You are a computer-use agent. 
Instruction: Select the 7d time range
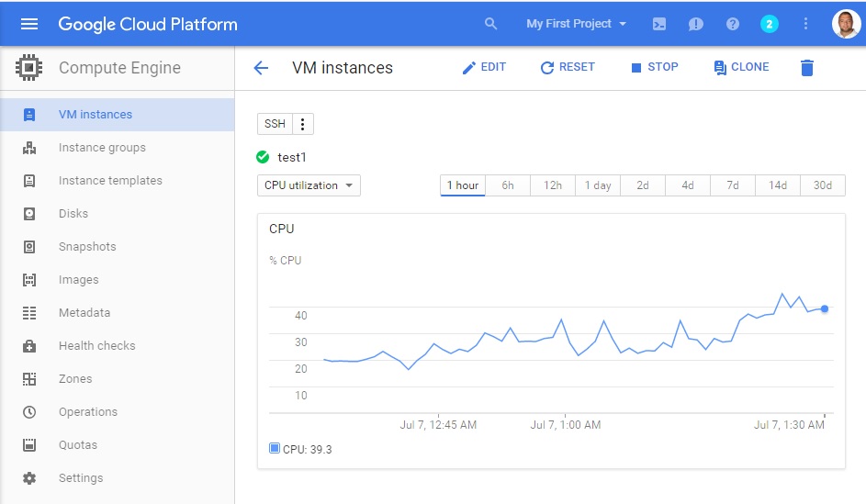pos(733,185)
